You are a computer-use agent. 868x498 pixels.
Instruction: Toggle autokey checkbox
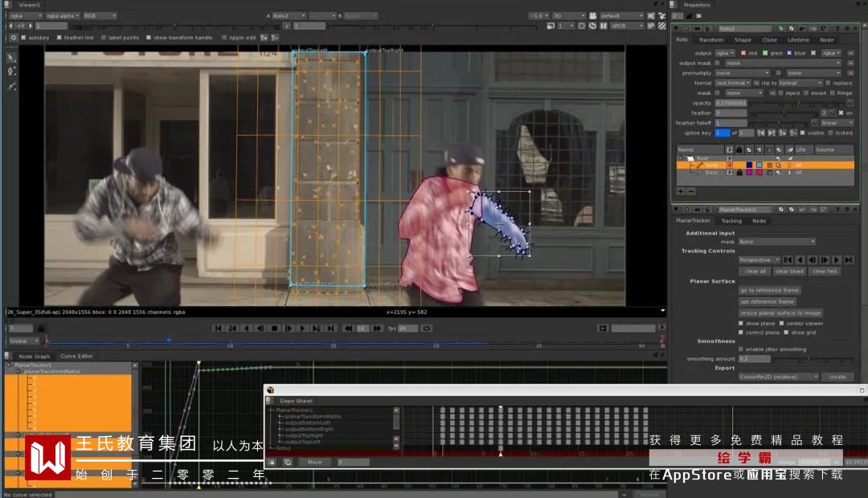click(23, 38)
